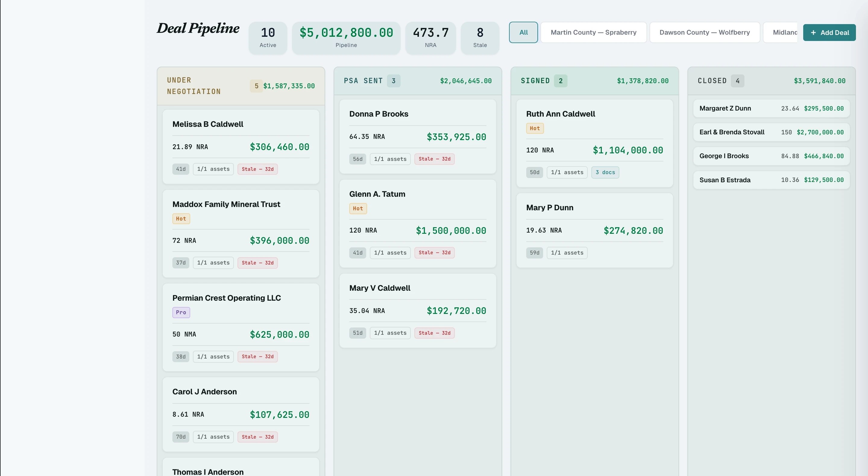Click the Hot tag on Ruth Ann Caldwell
Screen dimensions: 868x476
[535, 128]
